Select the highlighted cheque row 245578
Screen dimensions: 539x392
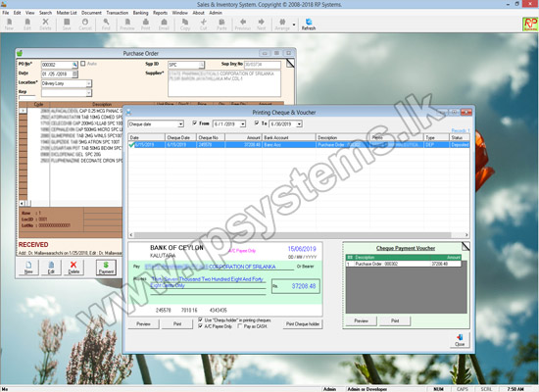pos(298,145)
